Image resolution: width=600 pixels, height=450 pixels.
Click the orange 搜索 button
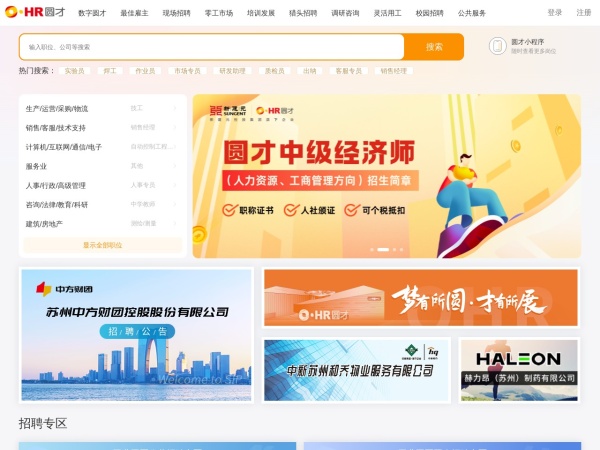tap(434, 47)
